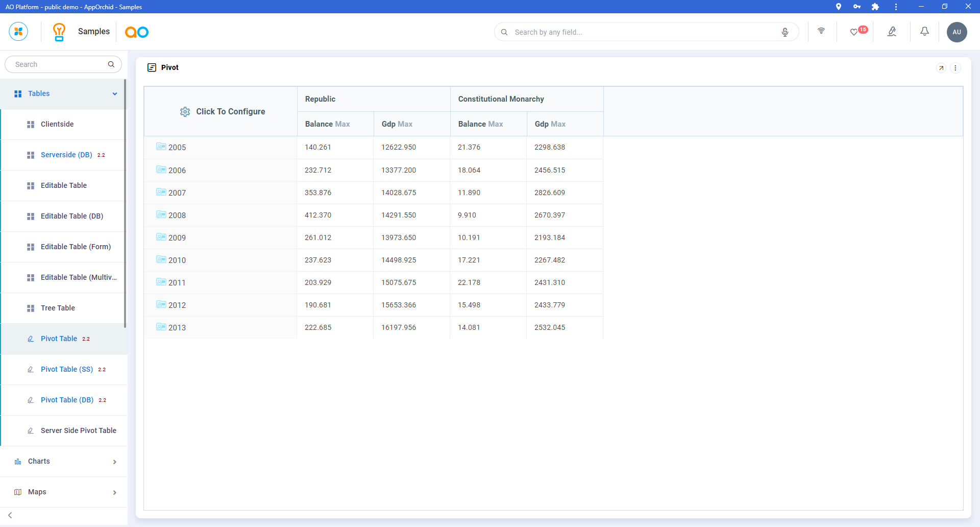The width and height of the screenshot is (980, 527).
Task: Expand the 2010 row folder
Action: pyautogui.click(x=161, y=260)
